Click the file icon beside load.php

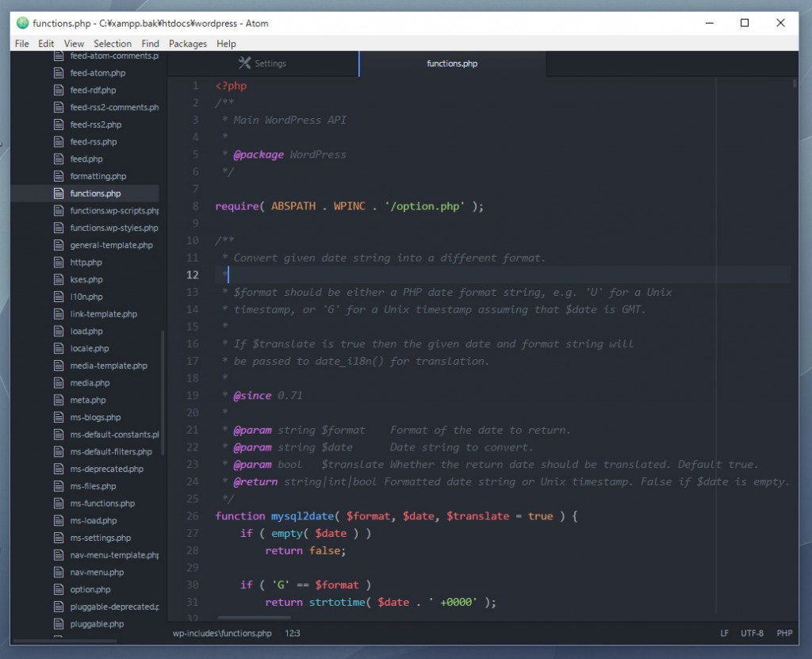59,331
